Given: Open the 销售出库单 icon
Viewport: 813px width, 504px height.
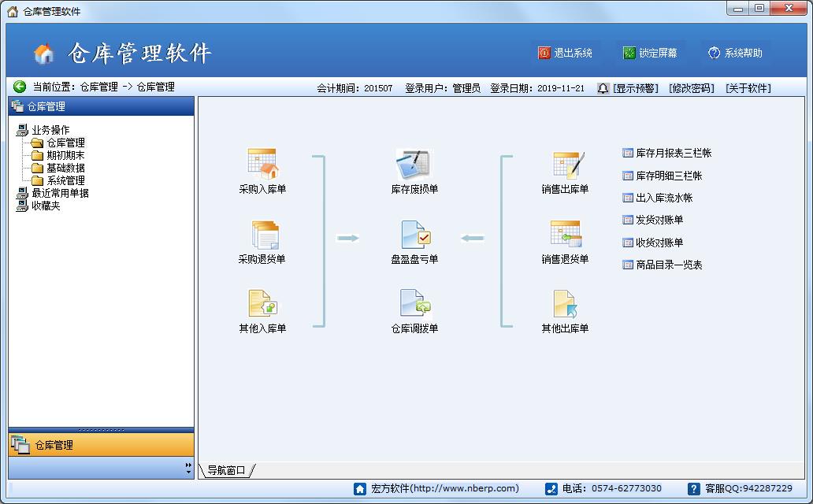Looking at the screenshot, I should 565,165.
